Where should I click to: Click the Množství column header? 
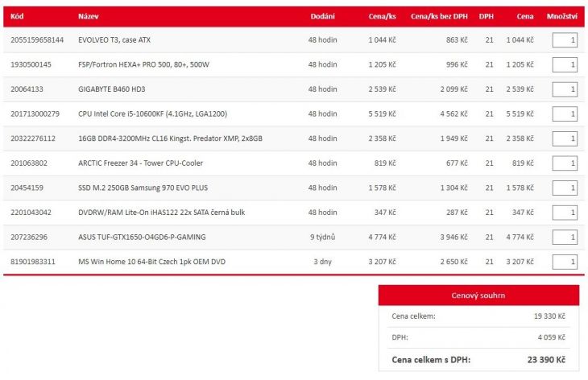(561, 16)
